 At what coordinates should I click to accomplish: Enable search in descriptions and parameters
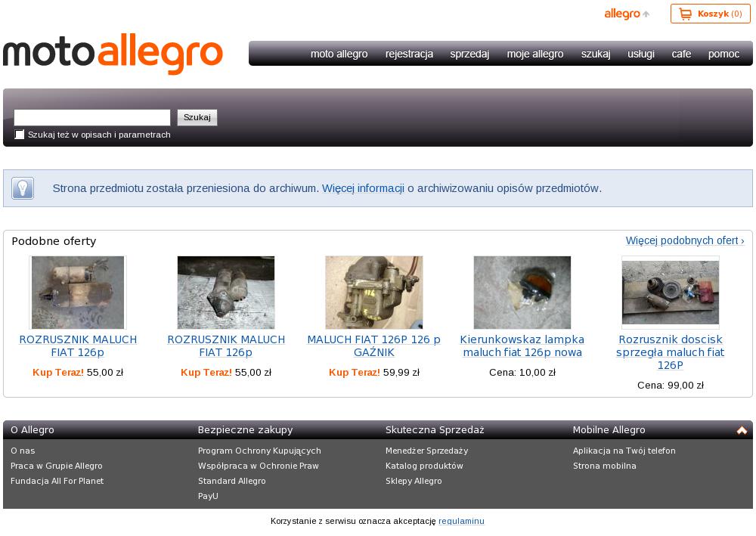[20, 135]
